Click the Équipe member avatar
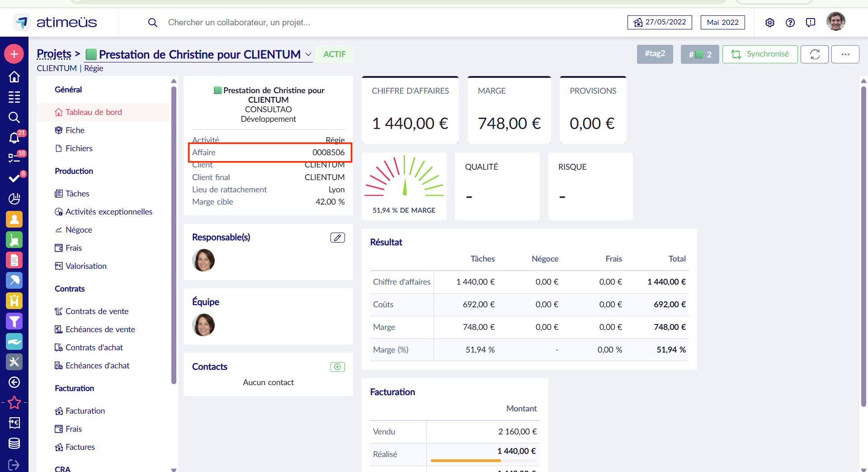The height and width of the screenshot is (472, 868). 203,325
